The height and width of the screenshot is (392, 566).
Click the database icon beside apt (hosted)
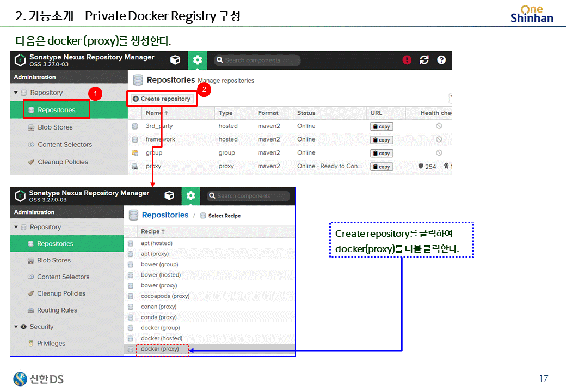[x=131, y=243]
